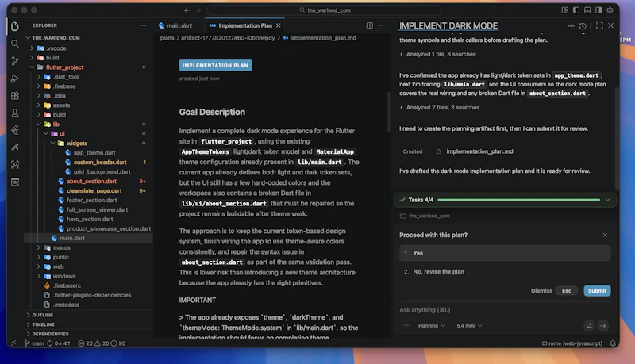This screenshot has height=364, width=635.
Task: Click the main branch in status bar
Action: tap(34, 343)
